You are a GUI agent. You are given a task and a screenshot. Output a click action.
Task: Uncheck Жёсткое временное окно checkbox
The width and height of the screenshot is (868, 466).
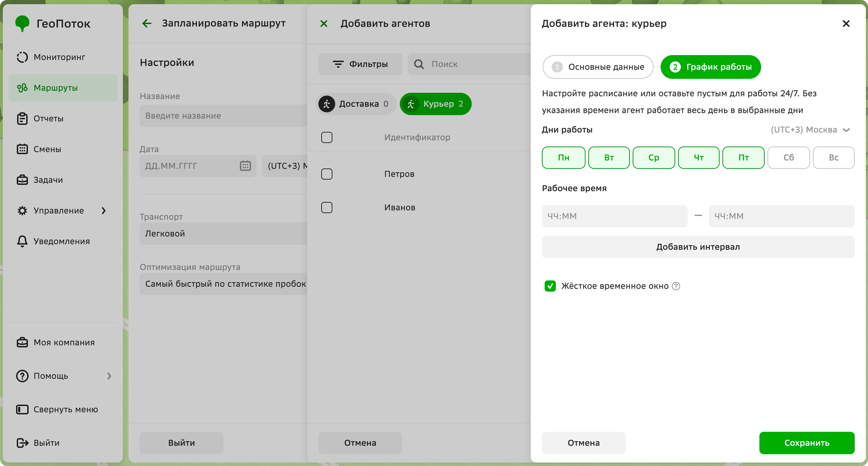click(x=550, y=286)
